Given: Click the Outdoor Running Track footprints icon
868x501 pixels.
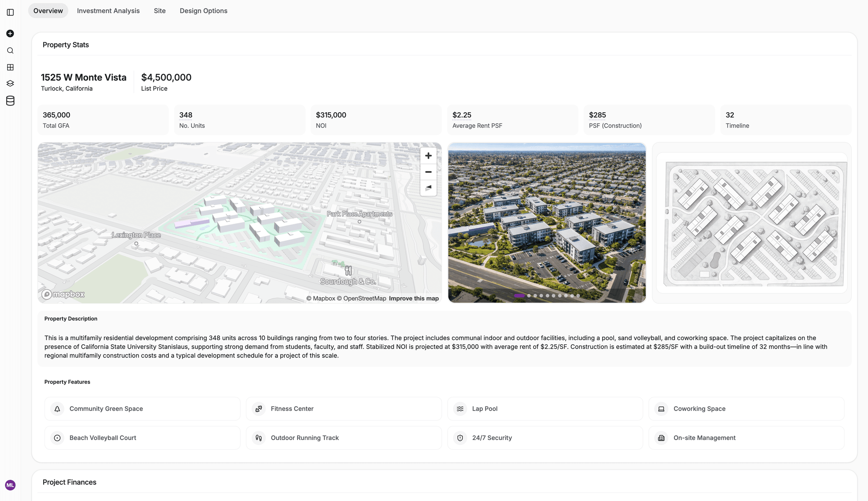Looking at the screenshot, I should (x=259, y=438).
